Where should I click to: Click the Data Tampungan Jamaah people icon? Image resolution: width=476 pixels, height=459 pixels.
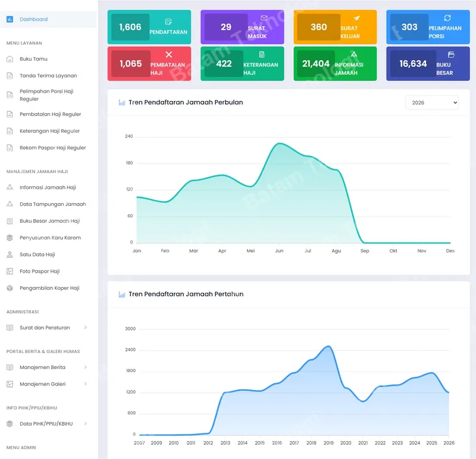[x=10, y=204]
